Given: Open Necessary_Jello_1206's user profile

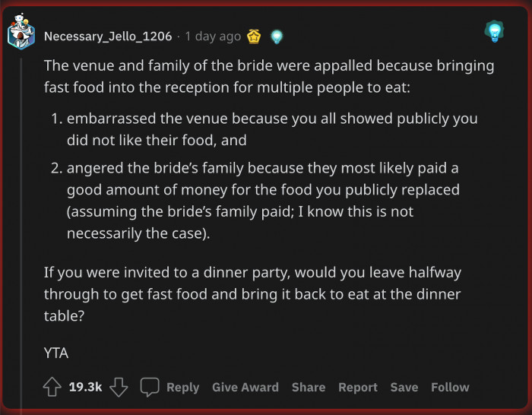Looking at the screenshot, I should [x=108, y=36].
